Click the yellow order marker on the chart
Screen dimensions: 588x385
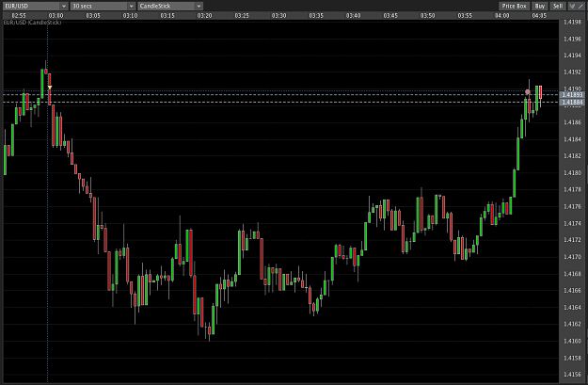coord(50,88)
